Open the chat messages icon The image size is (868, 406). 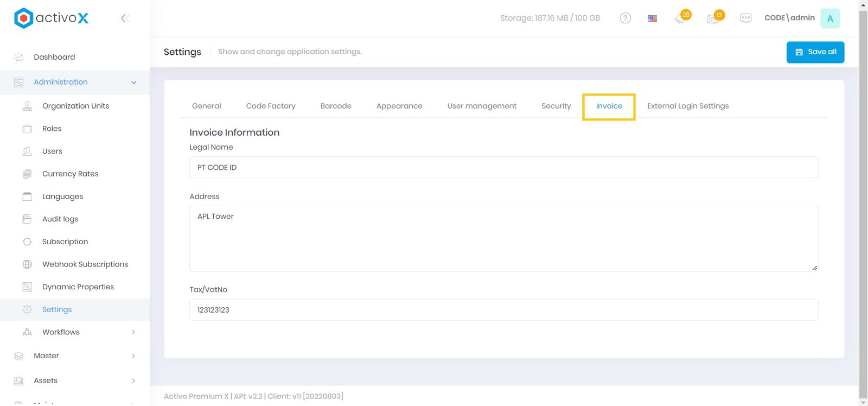(745, 18)
